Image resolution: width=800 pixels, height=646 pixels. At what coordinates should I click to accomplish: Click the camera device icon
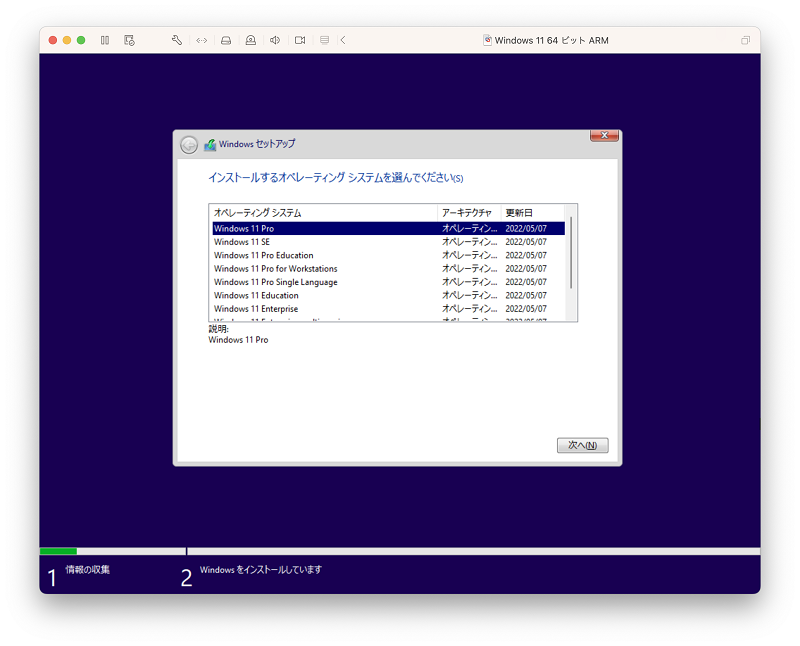coord(300,40)
